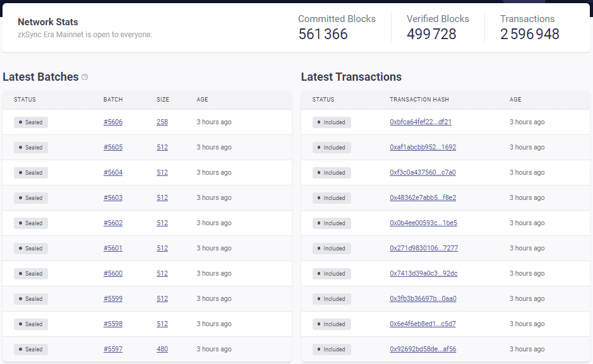The image size is (593, 364).
Task: Open transaction 0xbfca64fef22...df21
Action: click(x=421, y=122)
